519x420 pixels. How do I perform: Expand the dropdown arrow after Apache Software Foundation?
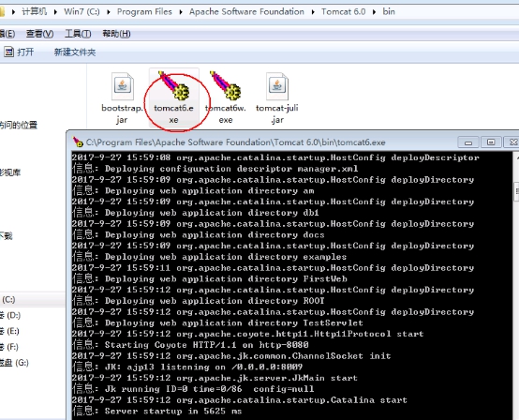(x=313, y=12)
